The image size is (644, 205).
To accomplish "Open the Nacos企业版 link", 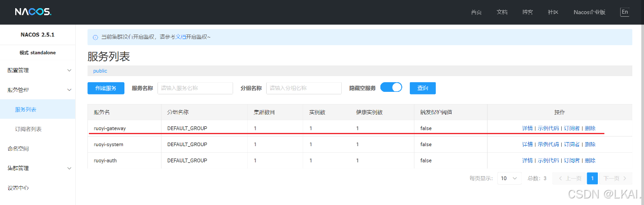I will pyautogui.click(x=589, y=12).
